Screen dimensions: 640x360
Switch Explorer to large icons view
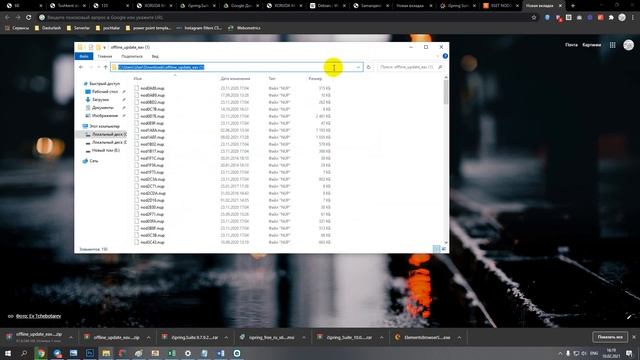coord(444,249)
